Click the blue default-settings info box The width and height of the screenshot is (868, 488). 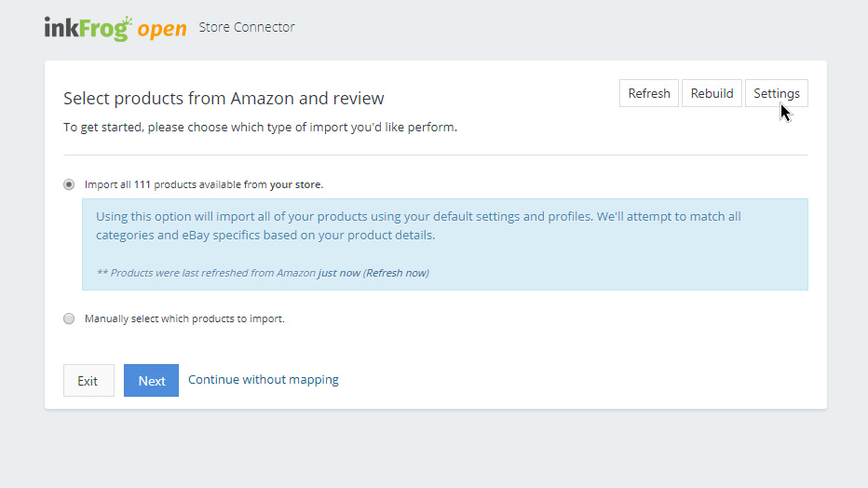coord(444,244)
